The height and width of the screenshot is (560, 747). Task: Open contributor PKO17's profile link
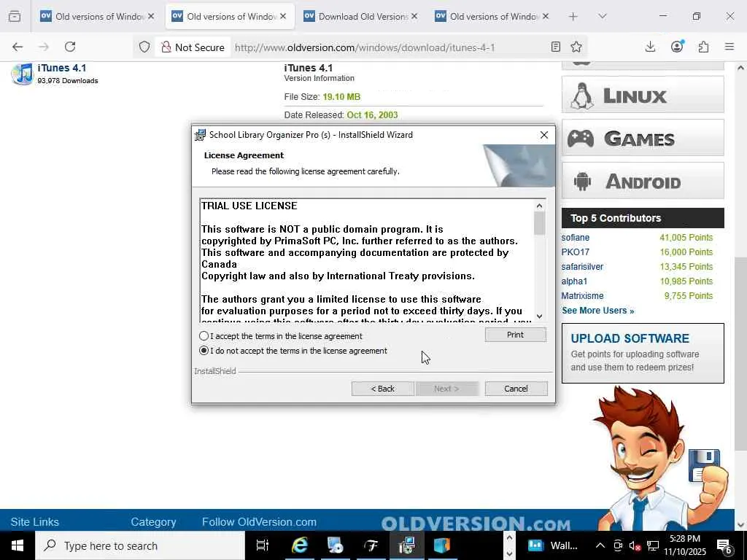pos(575,252)
